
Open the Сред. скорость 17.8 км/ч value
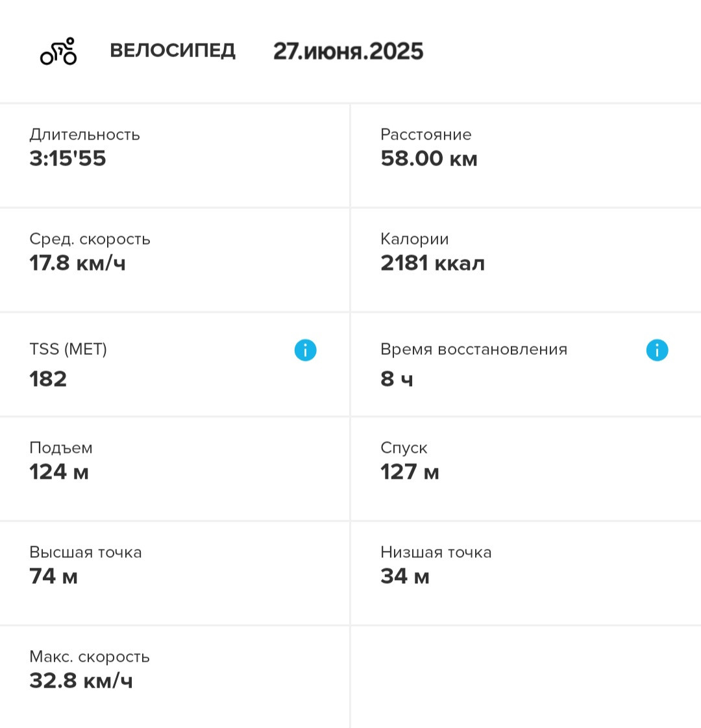[x=78, y=263]
